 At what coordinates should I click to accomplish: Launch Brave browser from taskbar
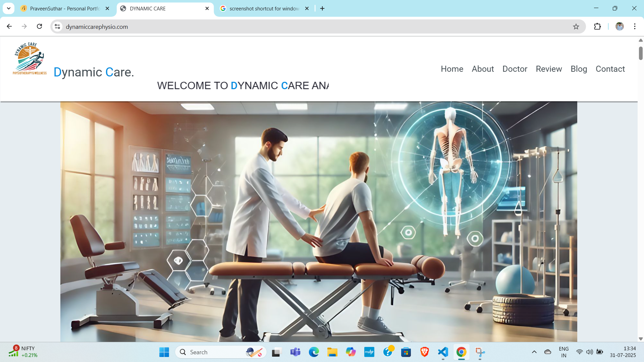[x=424, y=352]
